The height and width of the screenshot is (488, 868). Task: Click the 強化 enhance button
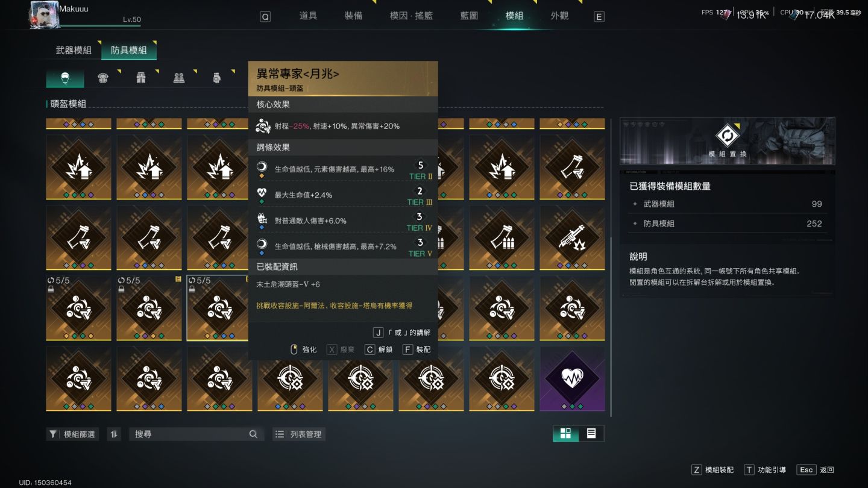tap(303, 349)
